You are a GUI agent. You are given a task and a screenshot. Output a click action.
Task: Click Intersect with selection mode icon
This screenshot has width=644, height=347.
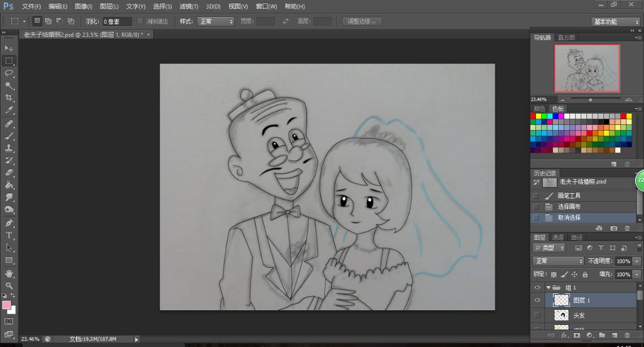coord(71,21)
